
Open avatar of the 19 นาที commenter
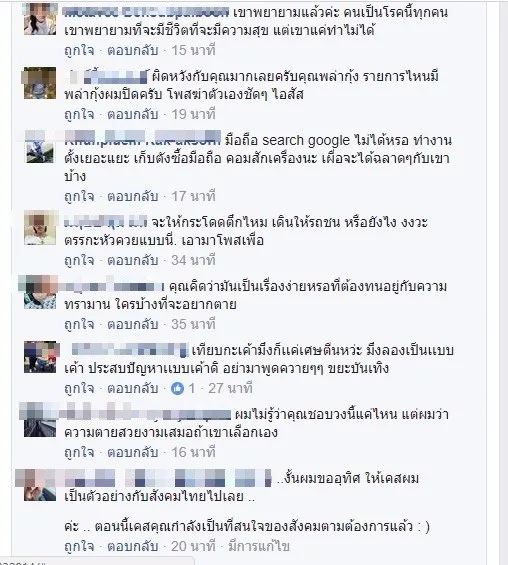[x=40, y=83]
